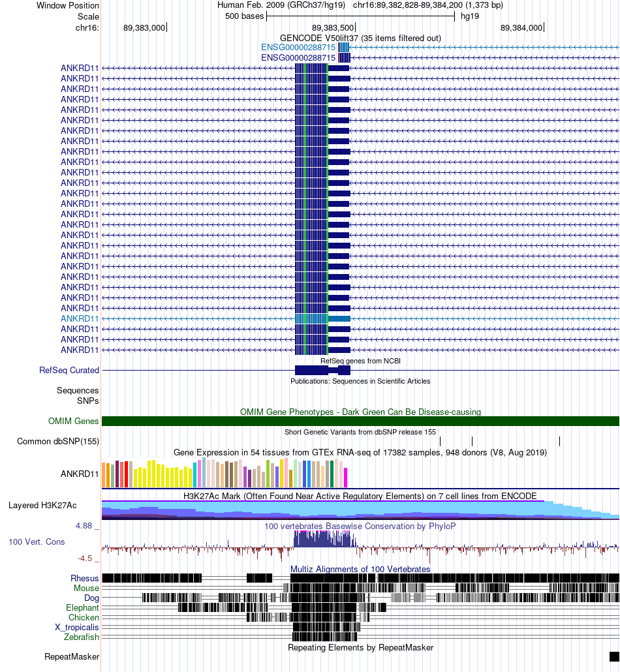Screen dimensions: 620x672
Task: Open the GENCODE V50lift37 track title
Action: click(360, 38)
